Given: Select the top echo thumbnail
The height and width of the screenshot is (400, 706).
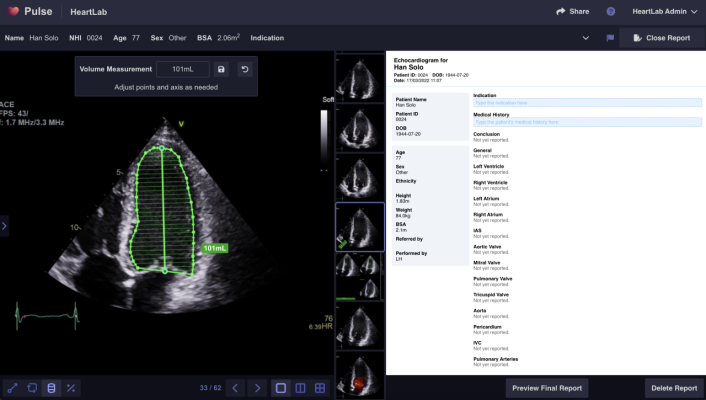Looking at the screenshot, I should click(359, 74).
